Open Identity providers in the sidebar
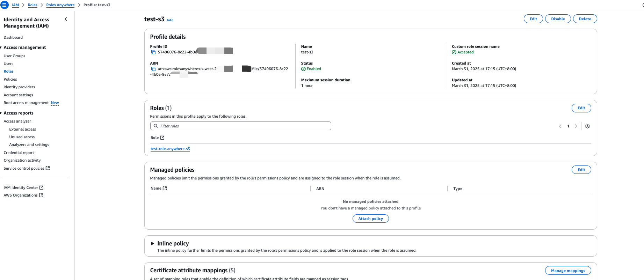 click(19, 87)
